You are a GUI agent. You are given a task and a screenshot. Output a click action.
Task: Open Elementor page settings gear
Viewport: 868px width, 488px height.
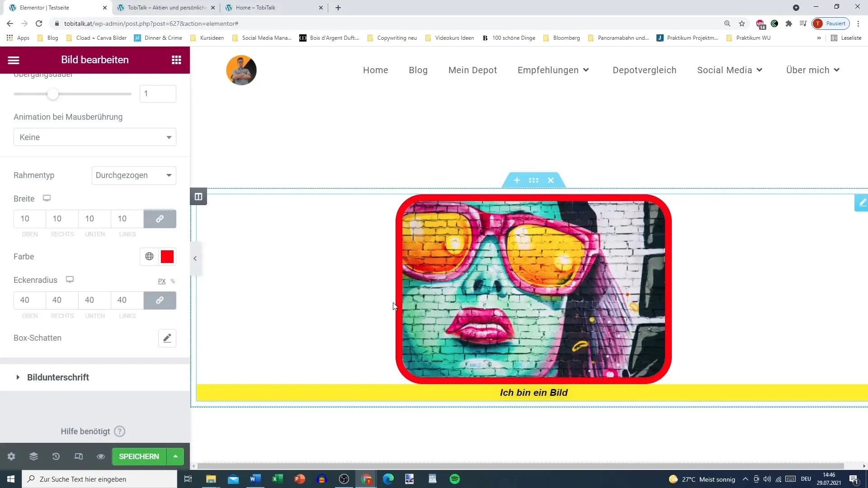(11, 456)
